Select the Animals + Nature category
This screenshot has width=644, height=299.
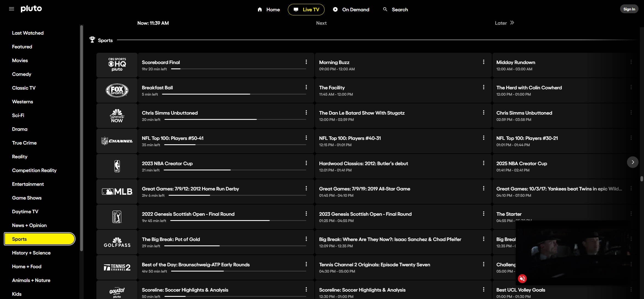pos(31,280)
